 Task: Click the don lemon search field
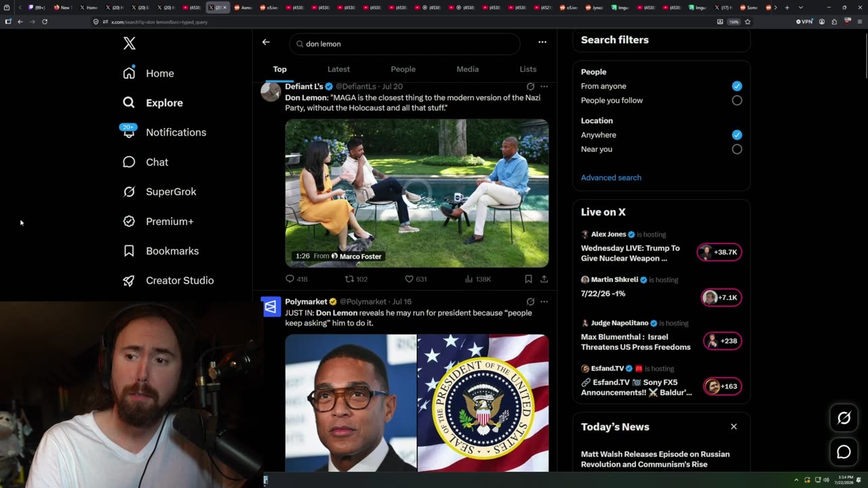pos(405,44)
